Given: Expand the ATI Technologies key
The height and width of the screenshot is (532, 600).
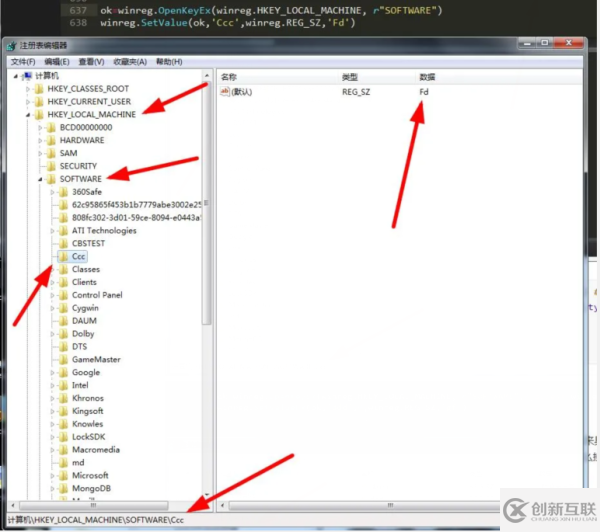Looking at the screenshot, I should click(52, 230).
